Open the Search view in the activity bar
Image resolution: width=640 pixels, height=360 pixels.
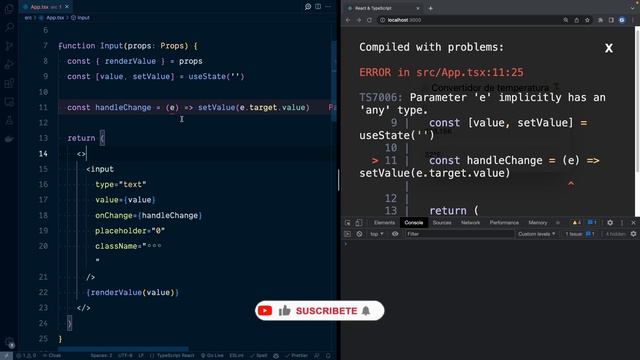(x=9, y=27)
